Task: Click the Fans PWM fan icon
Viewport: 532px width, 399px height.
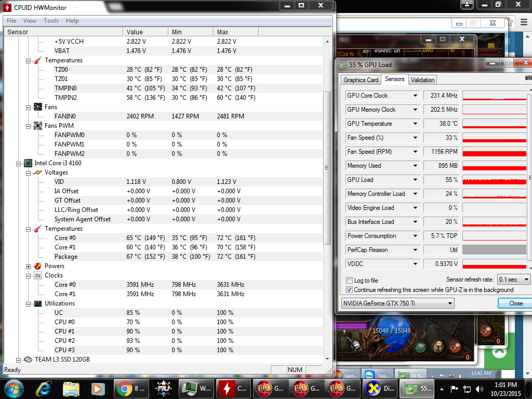Action: pos(38,126)
